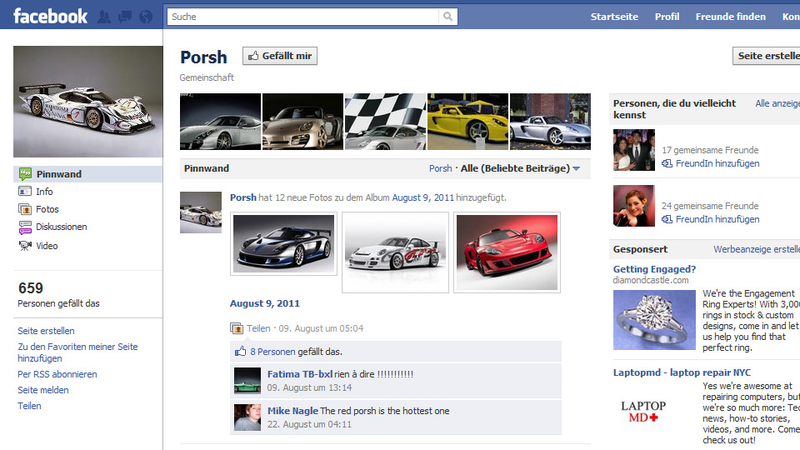The image size is (800, 450).
Task: Click Per RSS abonnieren link
Action: click(x=57, y=374)
